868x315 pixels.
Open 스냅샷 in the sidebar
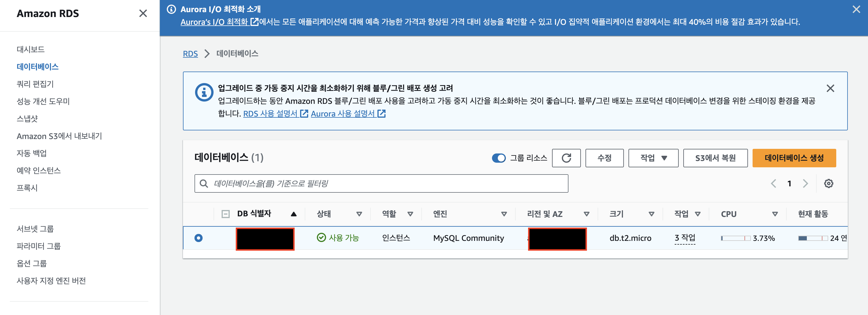(27, 119)
